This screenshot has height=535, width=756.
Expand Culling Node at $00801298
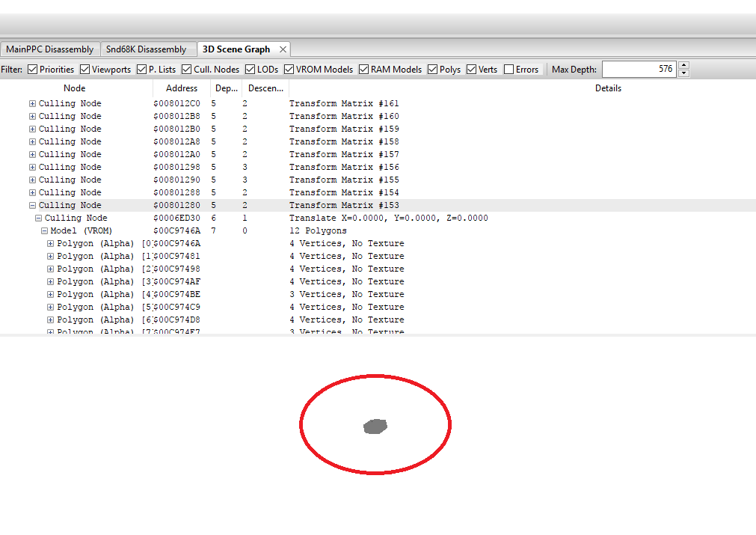(x=32, y=167)
